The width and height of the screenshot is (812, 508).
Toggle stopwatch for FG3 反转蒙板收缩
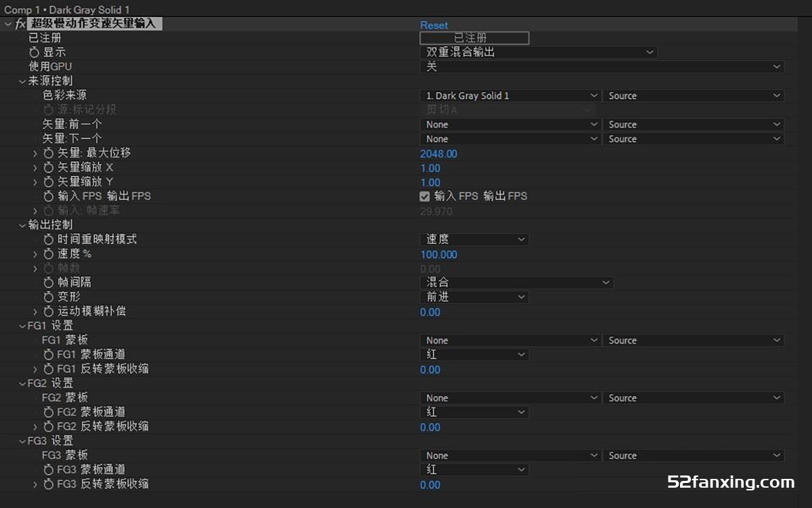[x=49, y=484]
